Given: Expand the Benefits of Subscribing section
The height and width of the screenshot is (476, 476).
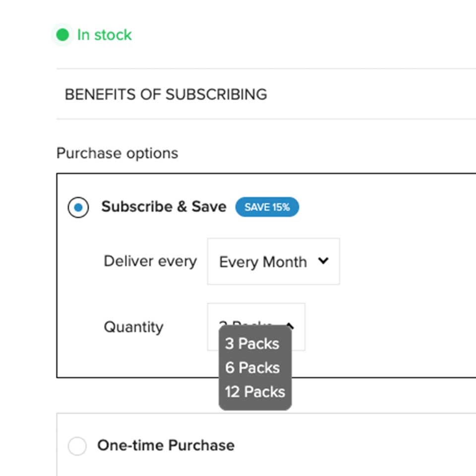Looking at the screenshot, I should (x=166, y=94).
